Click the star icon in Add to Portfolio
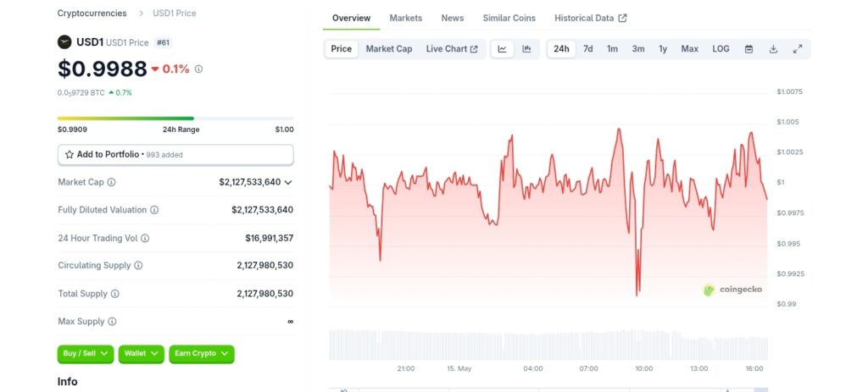The image size is (868, 392). tap(70, 155)
